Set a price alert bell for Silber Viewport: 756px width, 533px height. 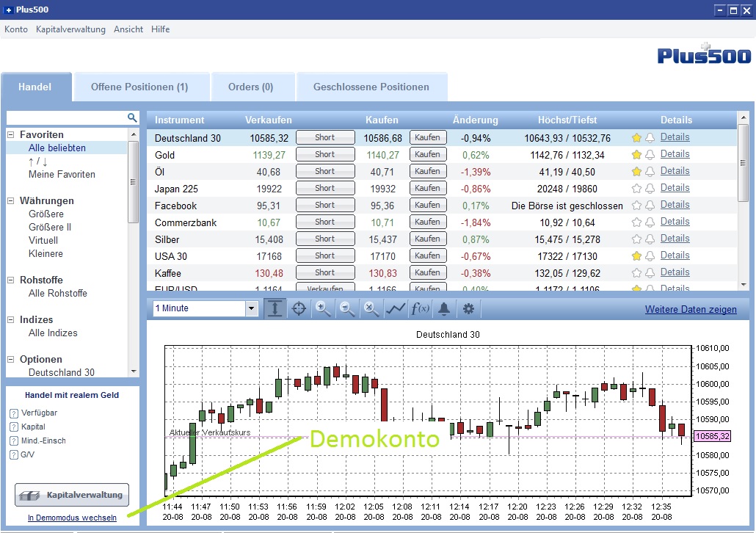tap(650, 239)
